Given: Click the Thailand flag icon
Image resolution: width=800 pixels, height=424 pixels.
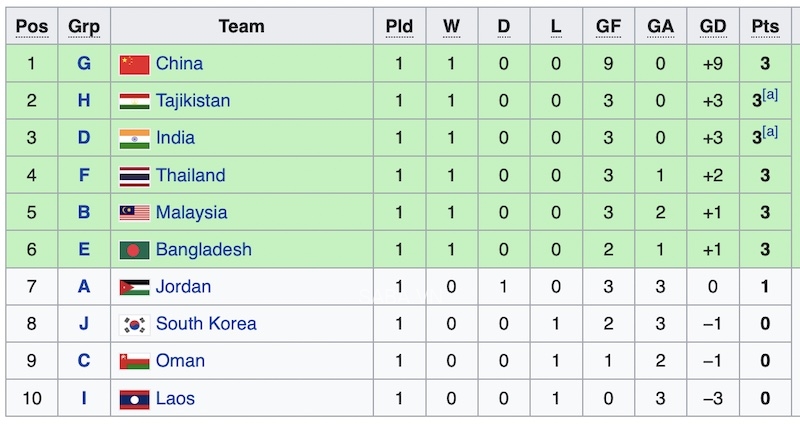Looking at the screenshot, I should tap(134, 176).
